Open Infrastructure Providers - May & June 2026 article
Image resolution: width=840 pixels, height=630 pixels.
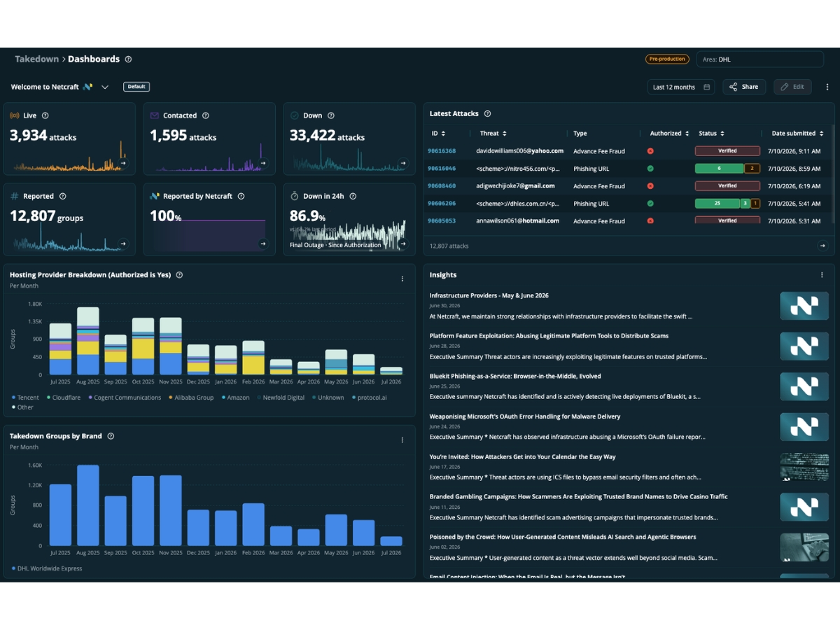point(489,295)
